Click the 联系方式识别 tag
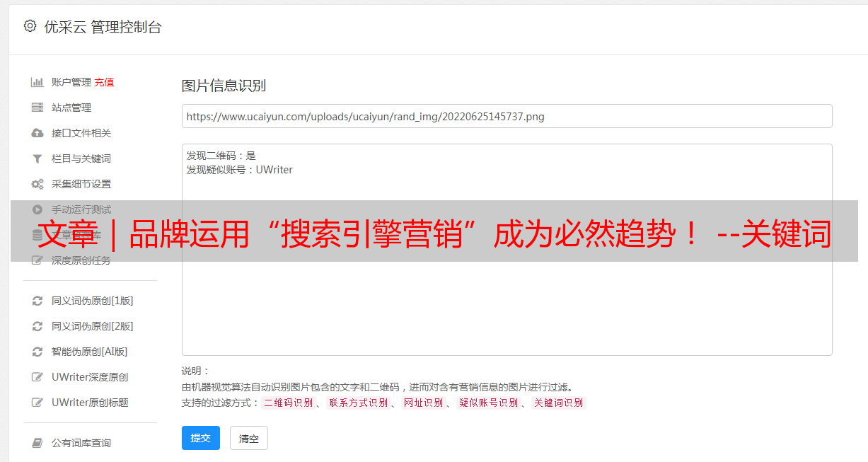868x462 pixels. (x=358, y=403)
